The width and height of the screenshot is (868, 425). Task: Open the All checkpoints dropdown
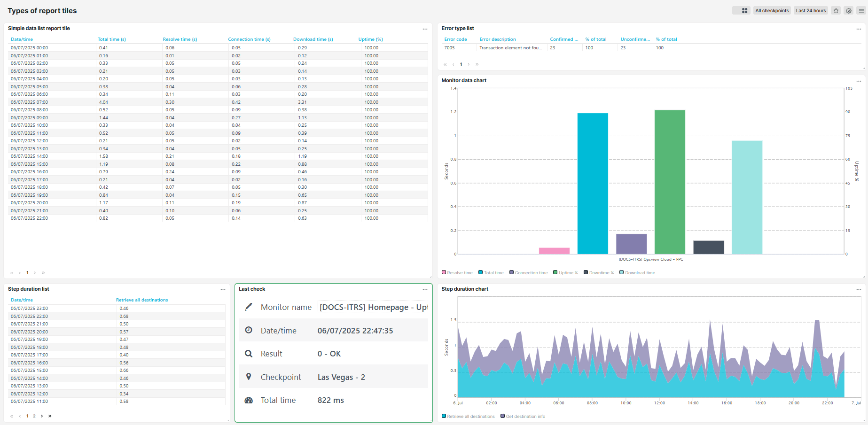[772, 10]
